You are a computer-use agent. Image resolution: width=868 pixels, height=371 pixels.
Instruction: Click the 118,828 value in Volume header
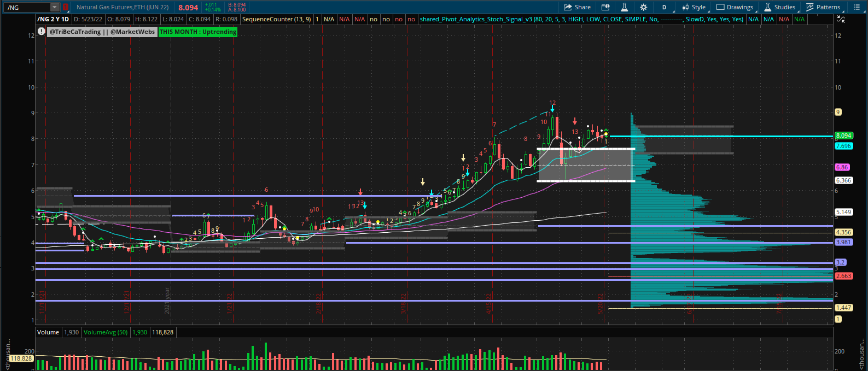click(x=163, y=332)
